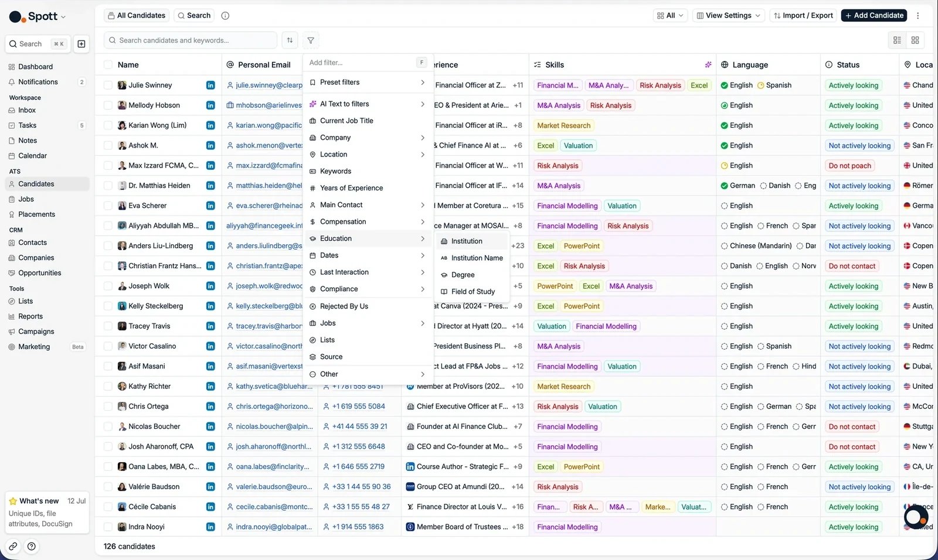Click the Import / Export button
This screenshot has height=560, width=938.
click(x=803, y=16)
